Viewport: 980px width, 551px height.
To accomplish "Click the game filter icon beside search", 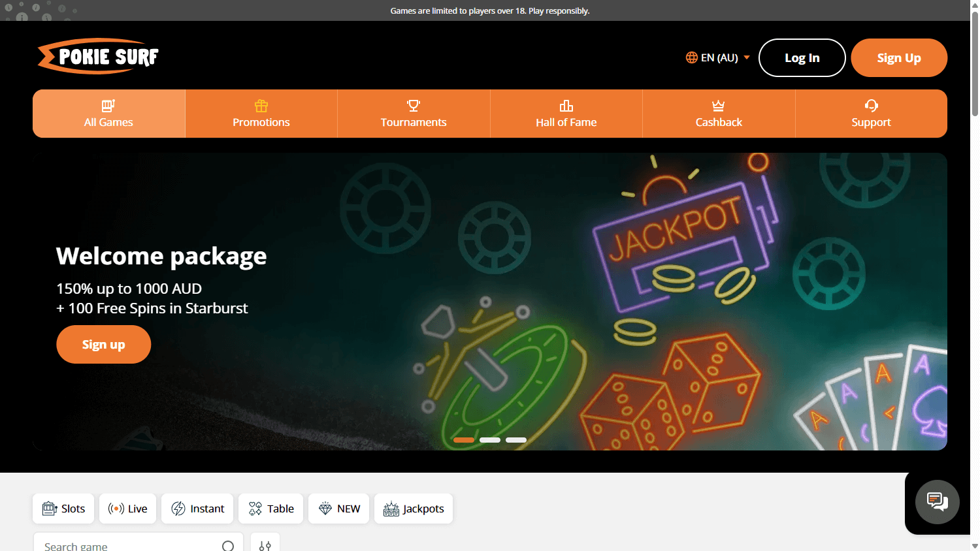I will pos(265,544).
